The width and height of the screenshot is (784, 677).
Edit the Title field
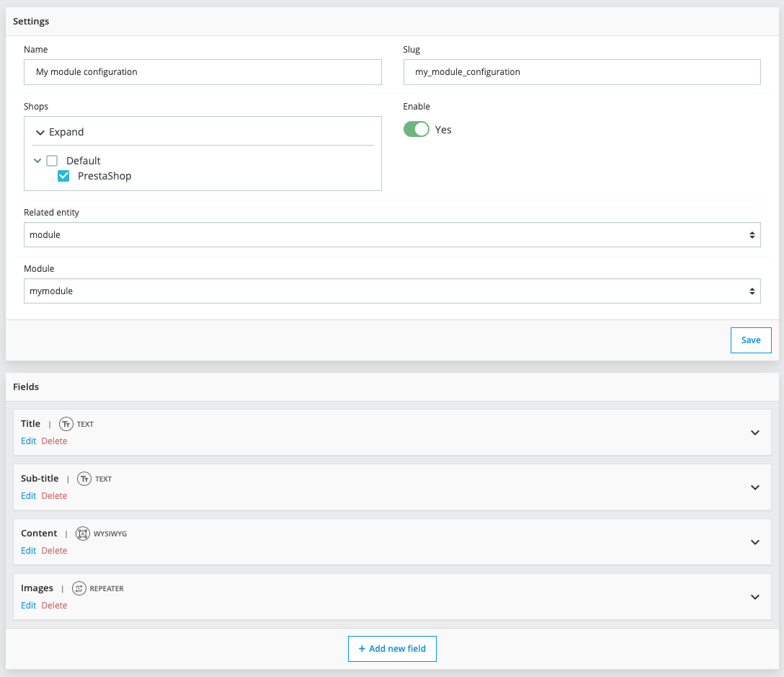pos(28,441)
